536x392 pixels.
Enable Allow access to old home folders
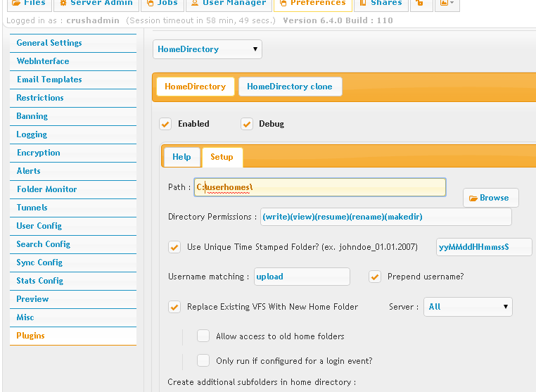[203, 336]
